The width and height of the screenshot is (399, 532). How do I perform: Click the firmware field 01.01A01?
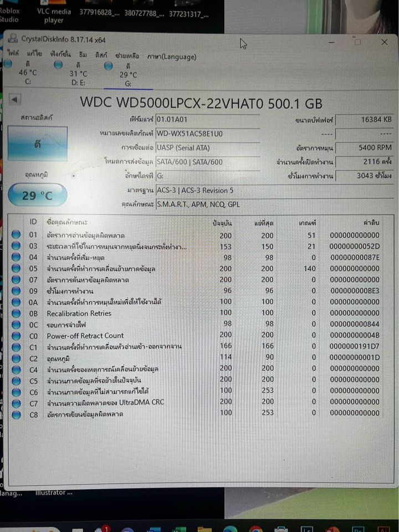click(x=207, y=119)
